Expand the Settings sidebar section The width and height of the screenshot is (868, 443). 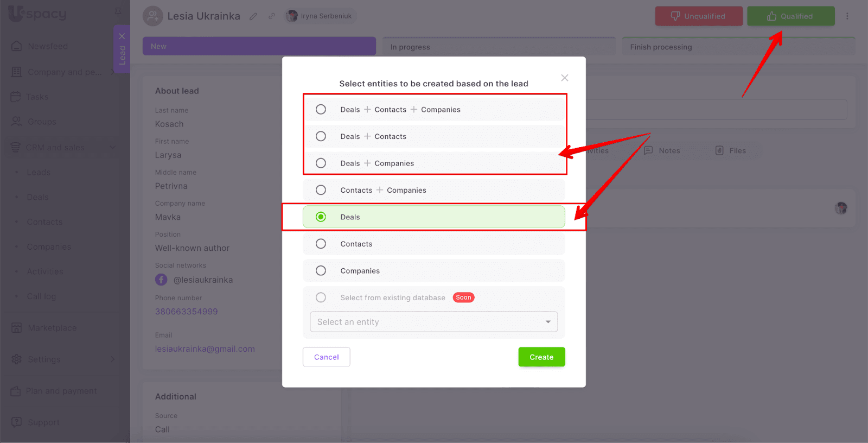pos(113,359)
